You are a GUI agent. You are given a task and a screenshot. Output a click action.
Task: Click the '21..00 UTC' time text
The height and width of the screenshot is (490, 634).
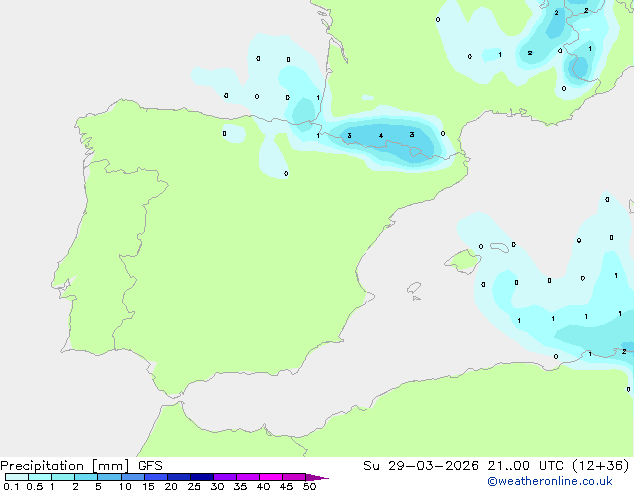(525, 466)
